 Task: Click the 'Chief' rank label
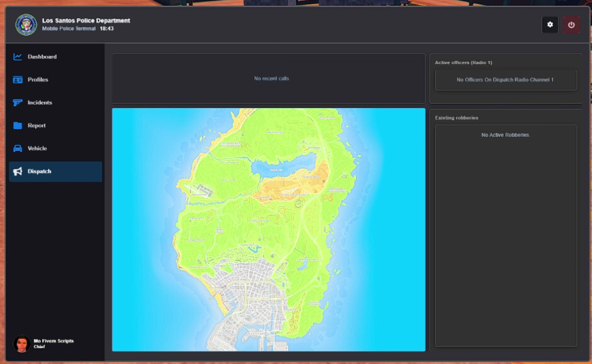click(x=39, y=346)
